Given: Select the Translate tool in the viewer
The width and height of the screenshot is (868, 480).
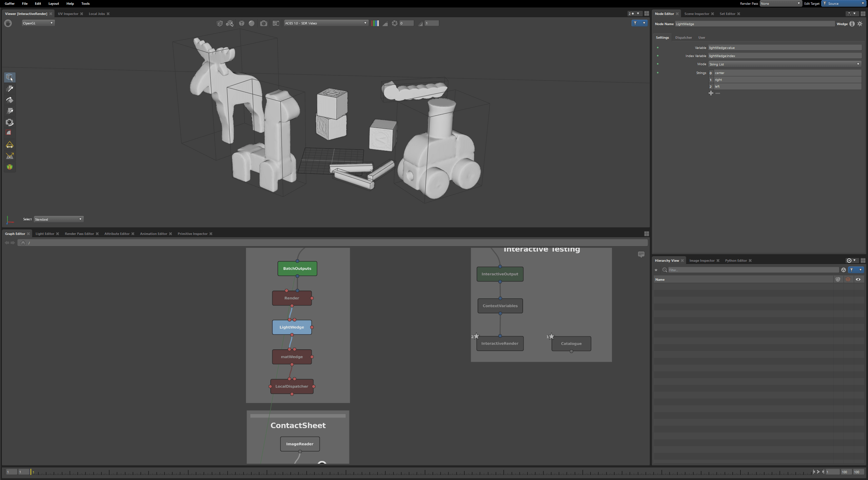Looking at the screenshot, I should 9,89.
